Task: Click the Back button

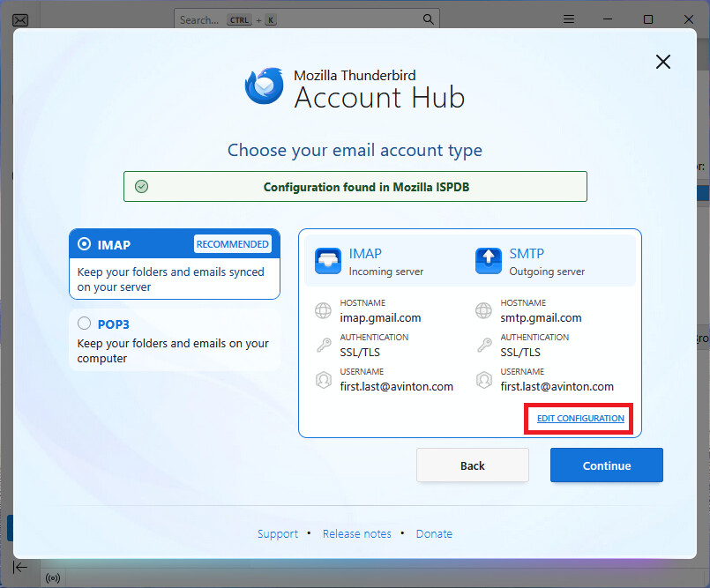Action: [x=472, y=465]
